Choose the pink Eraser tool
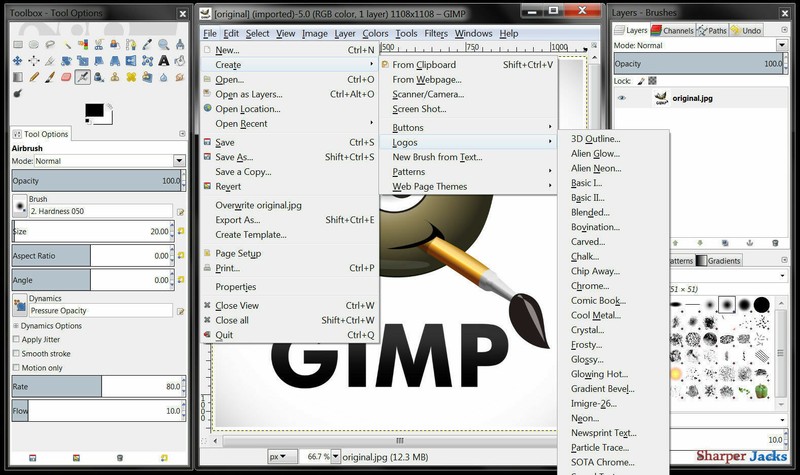 [66, 77]
